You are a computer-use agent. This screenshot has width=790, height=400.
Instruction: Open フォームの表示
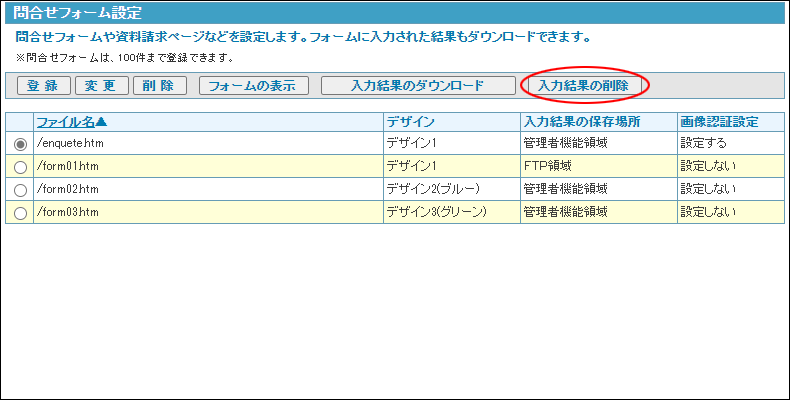click(x=252, y=86)
